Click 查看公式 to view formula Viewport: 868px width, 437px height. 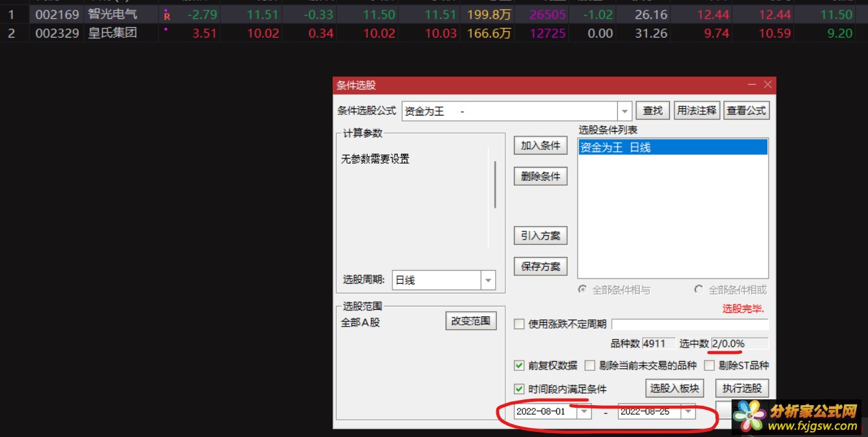[x=746, y=110]
